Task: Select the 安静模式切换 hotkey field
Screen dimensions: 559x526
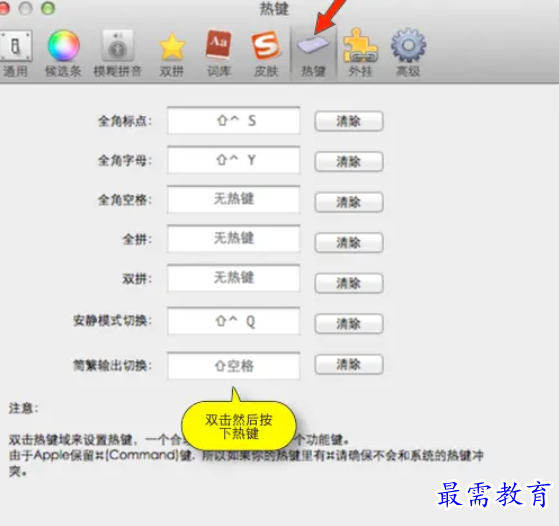Action: (x=234, y=321)
